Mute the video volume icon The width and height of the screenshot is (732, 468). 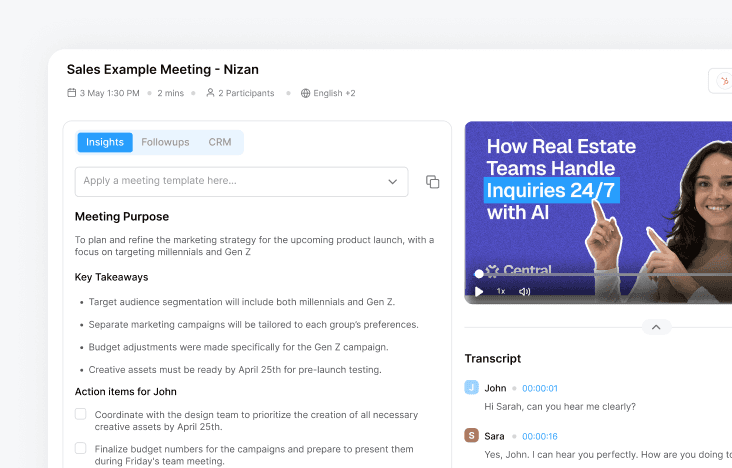(524, 291)
